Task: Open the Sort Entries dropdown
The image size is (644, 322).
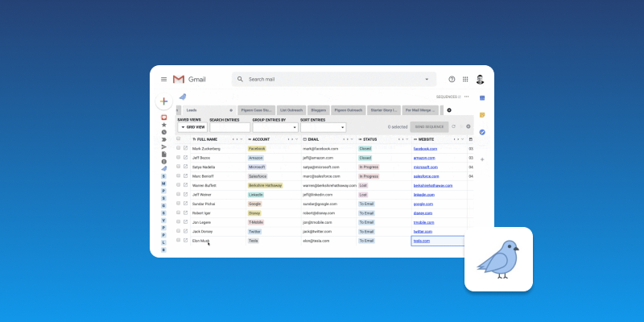Action: [x=324, y=127]
